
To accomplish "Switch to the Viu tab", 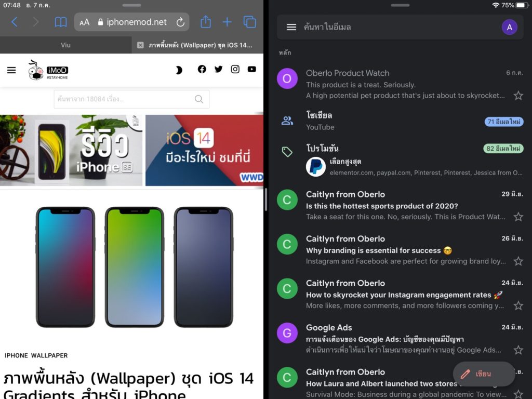I will coord(65,45).
